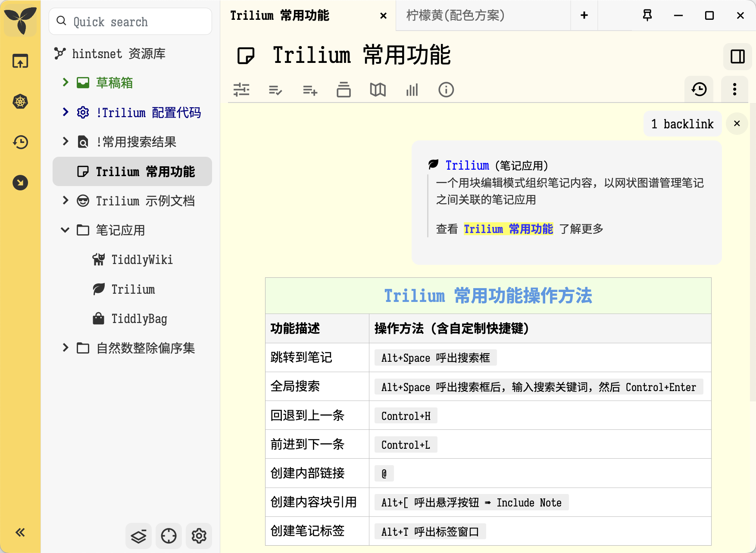Viewport: 756px width, 553px height.
Task: Click the new note launcher icon
Action: click(20, 61)
